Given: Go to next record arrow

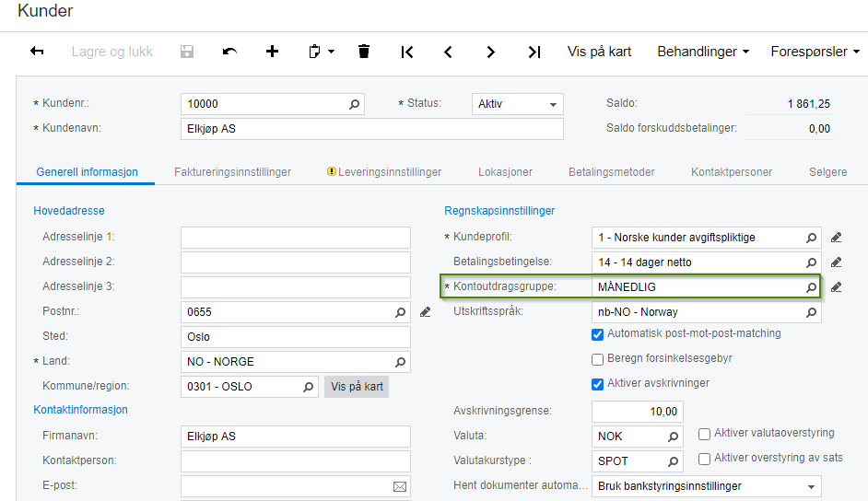Looking at the screenshot, I should click(491, 52).
